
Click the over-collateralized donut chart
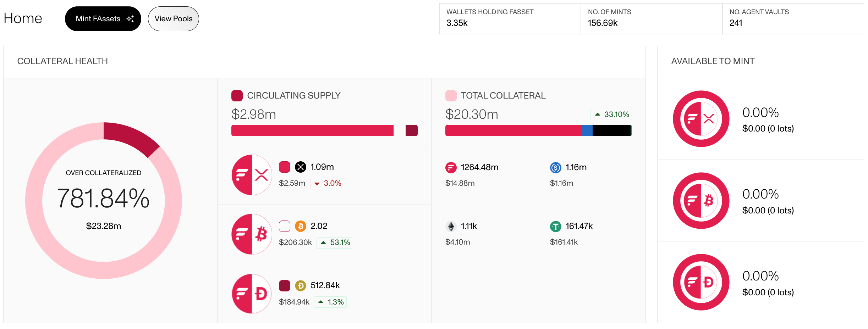103,201
